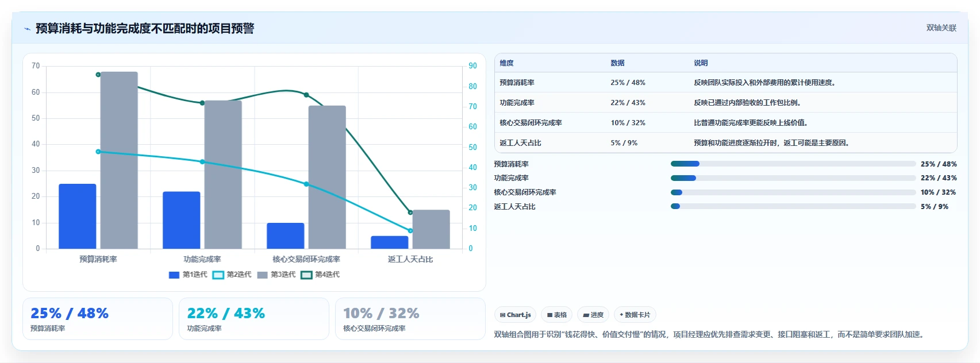Toggle the 第2迭代 legend item

point(232,275)
